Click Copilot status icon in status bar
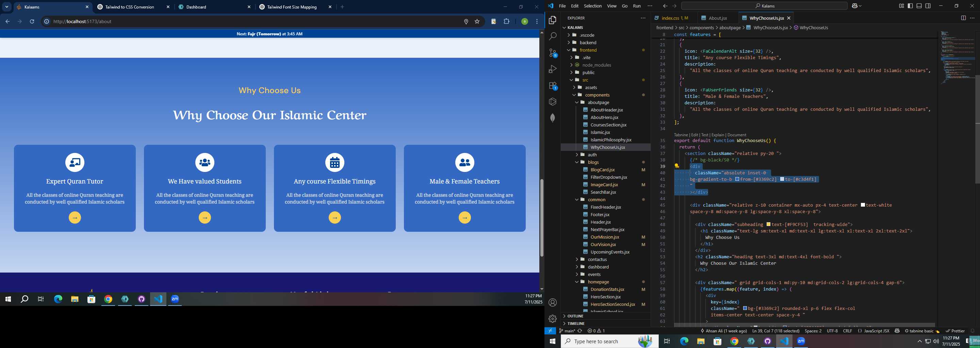 pos(897,331)
